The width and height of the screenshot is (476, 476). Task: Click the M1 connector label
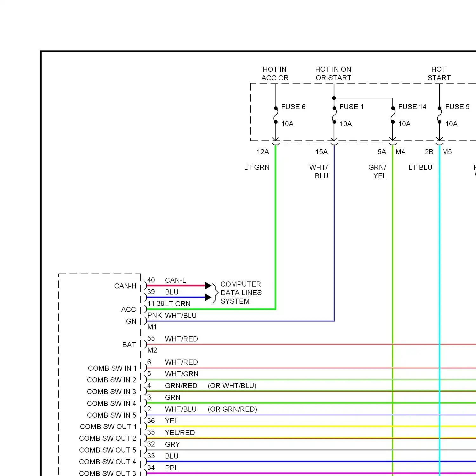152,327
